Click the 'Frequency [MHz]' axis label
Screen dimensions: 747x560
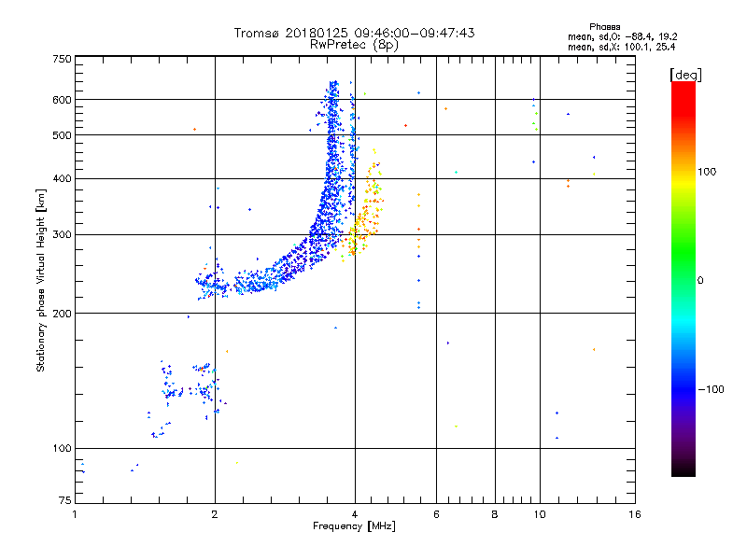point(354,526)
